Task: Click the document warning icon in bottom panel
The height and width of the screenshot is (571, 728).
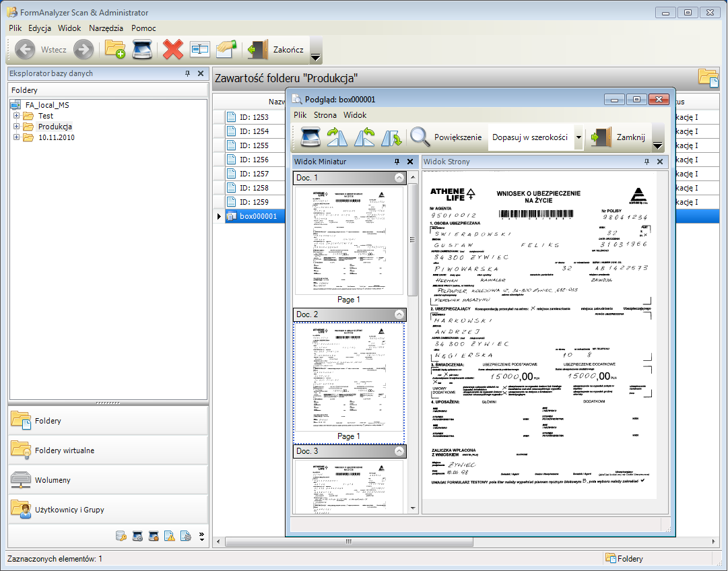Action: [170, 536]
